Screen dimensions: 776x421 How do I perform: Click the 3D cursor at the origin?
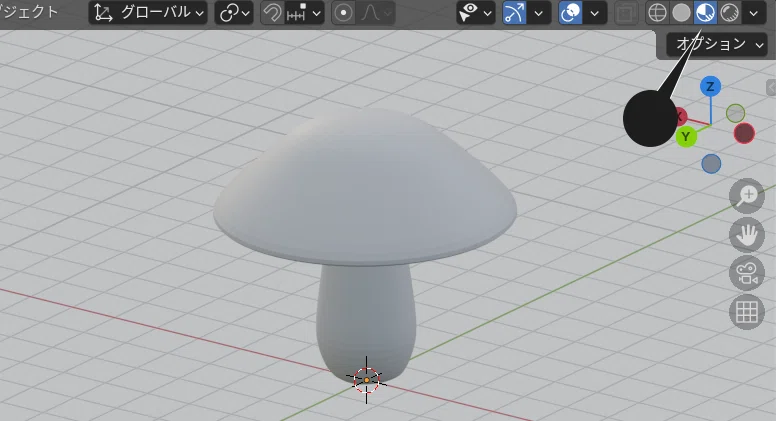366,380
